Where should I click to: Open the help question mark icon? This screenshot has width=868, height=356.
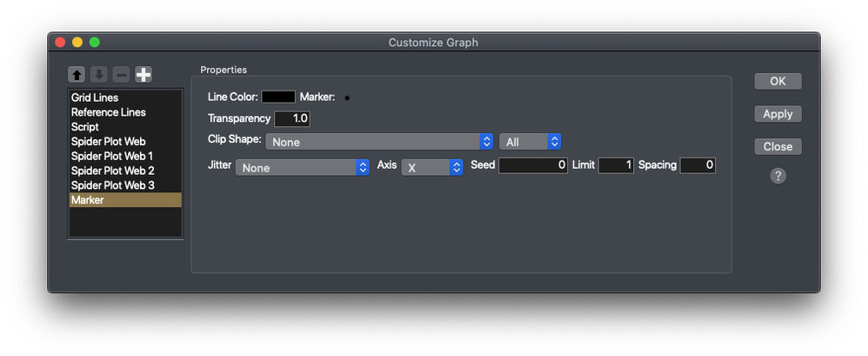[778, 176]
